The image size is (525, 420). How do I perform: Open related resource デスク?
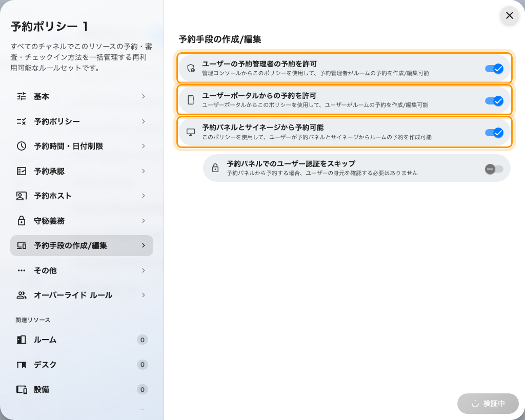tap(82, 365)
